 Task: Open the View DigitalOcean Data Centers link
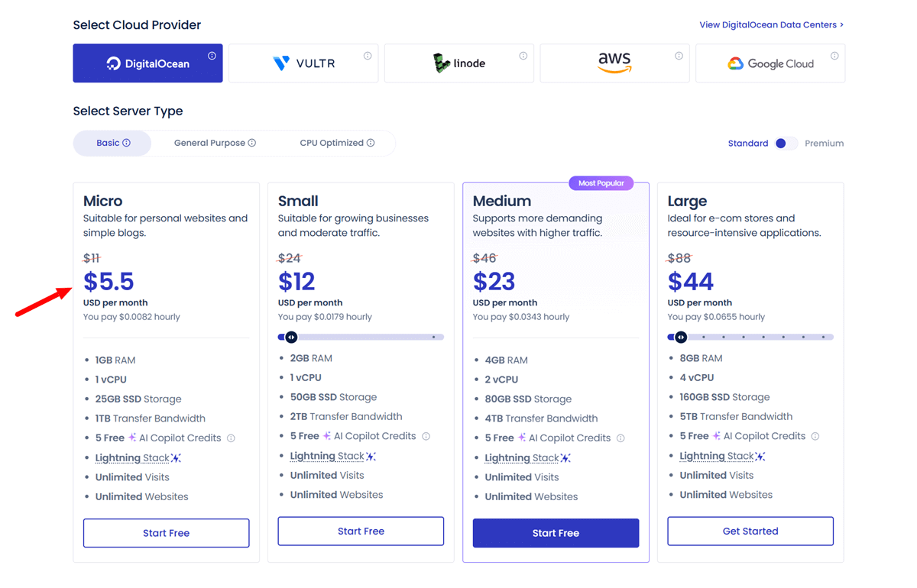tap(770, 24)
